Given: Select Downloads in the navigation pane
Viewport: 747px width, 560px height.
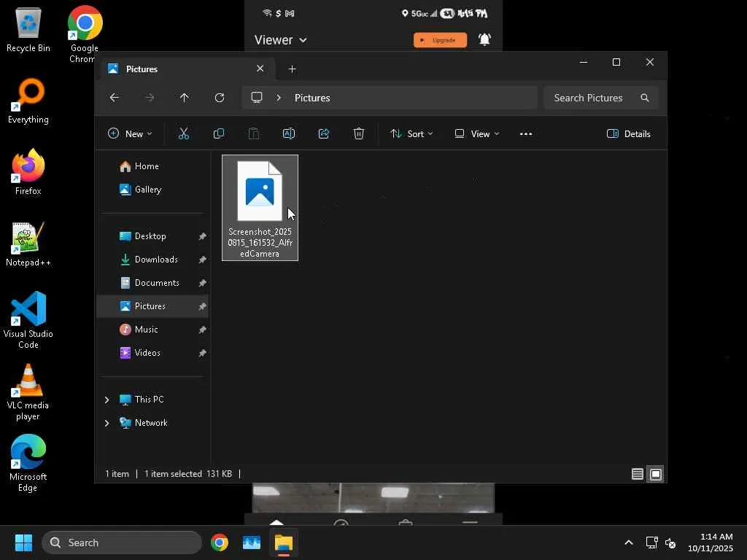Looking at the screenshot, I should (x=156, y=260).
